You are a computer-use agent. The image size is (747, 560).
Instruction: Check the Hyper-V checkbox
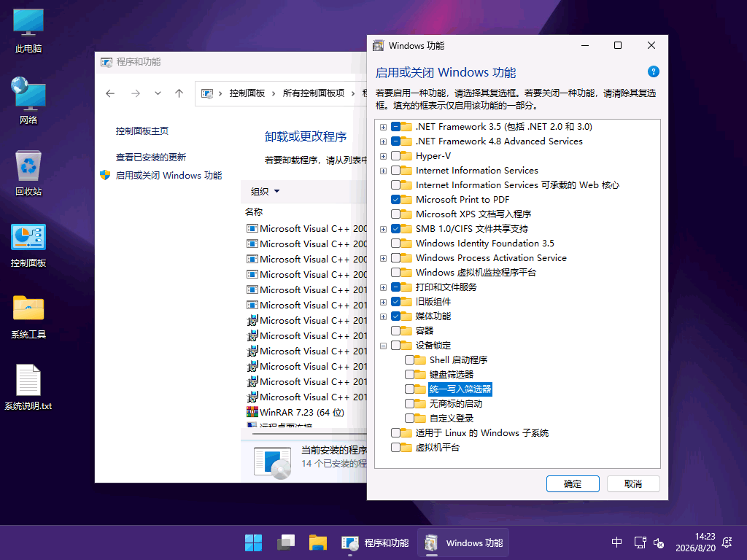(x=395, y=156)
